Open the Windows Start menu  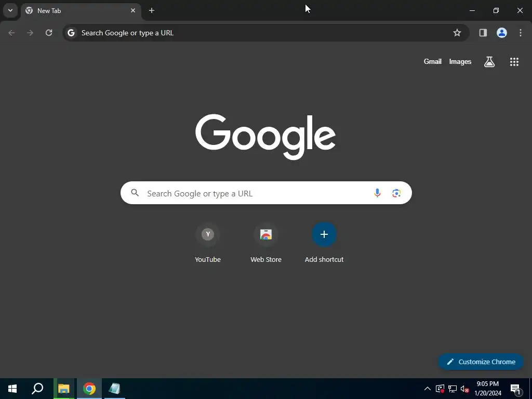(12, 389)
